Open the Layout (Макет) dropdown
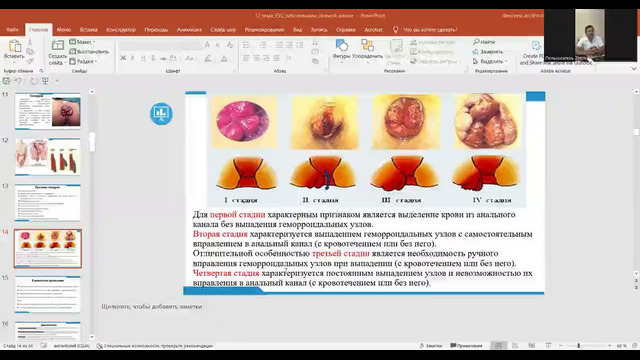The height and width of the screenshot is (360, 640). [x=82, y=42]
